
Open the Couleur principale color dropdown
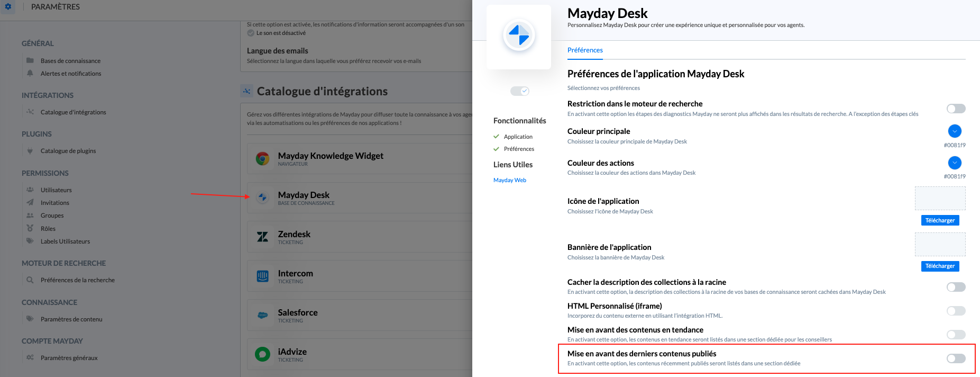(955, 131)
